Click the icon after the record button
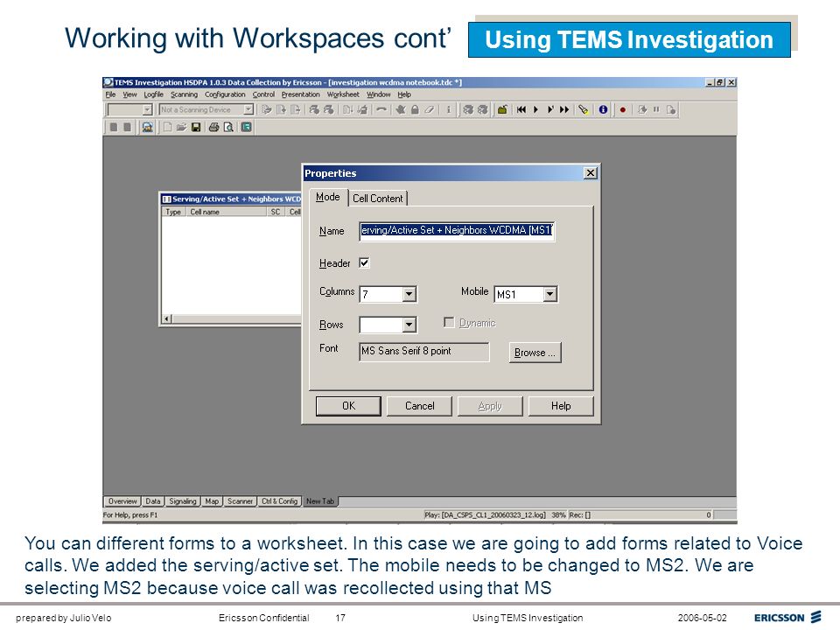Image resolution: width=840 pixels, height=630 pixels. tap(641, 110)
